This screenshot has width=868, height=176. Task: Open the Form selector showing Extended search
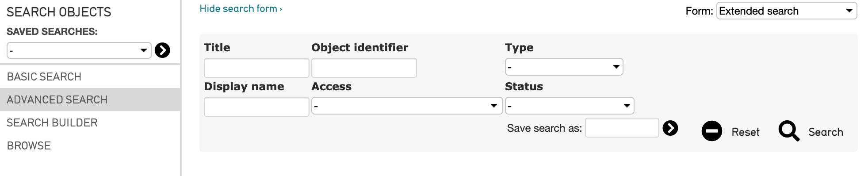[x=787, y=11]
